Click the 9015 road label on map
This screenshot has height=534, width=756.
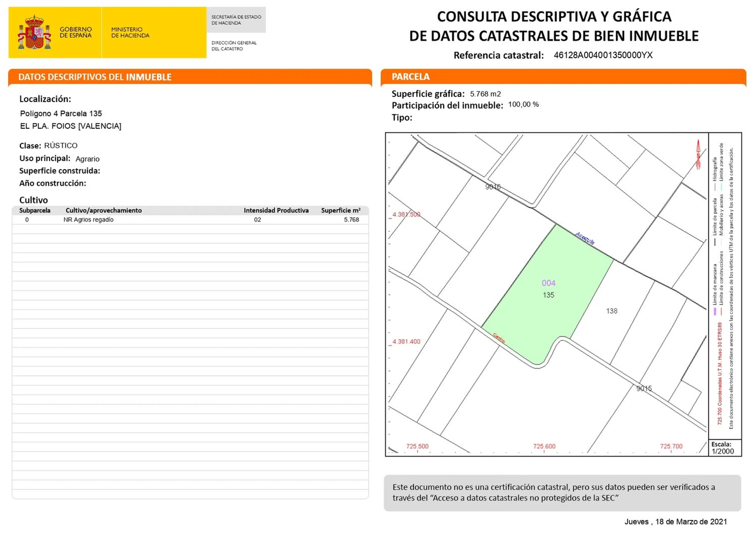644,388
